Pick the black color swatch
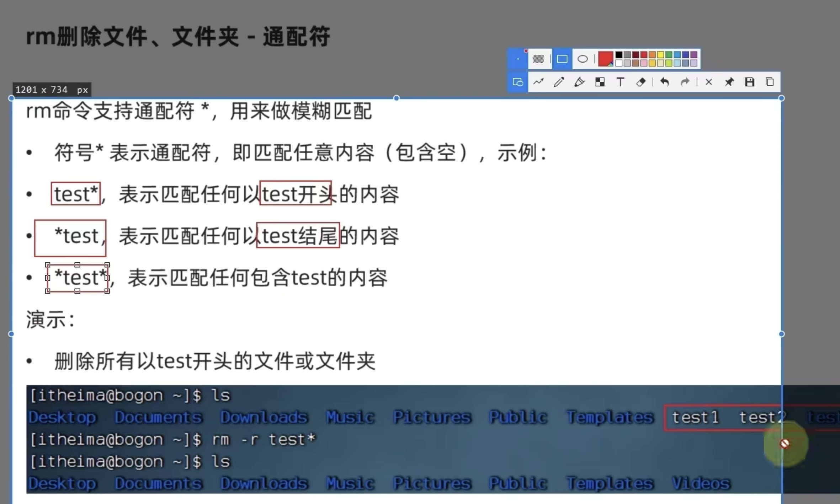The height and width of the screenshot is (504, 840). coord(619,55)
